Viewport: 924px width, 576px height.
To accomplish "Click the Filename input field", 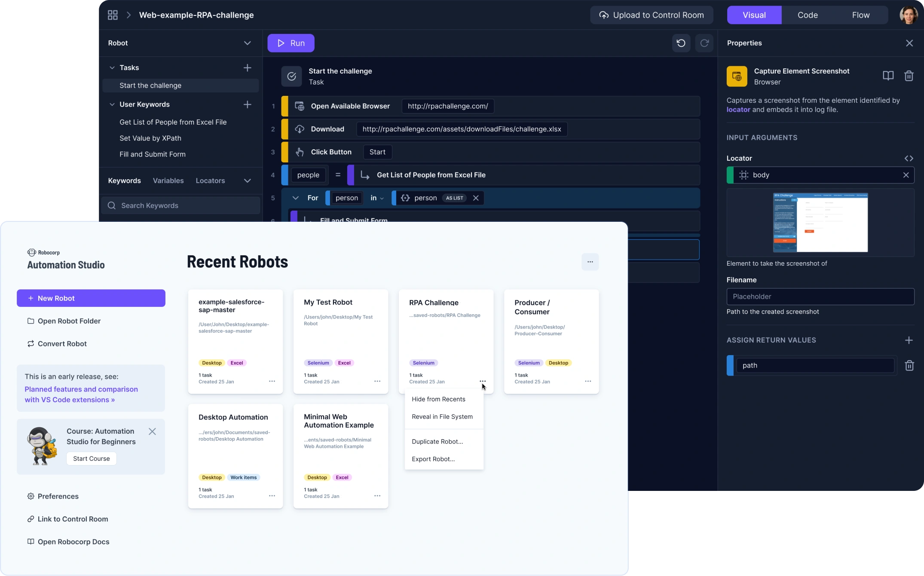I will [820, 297].
